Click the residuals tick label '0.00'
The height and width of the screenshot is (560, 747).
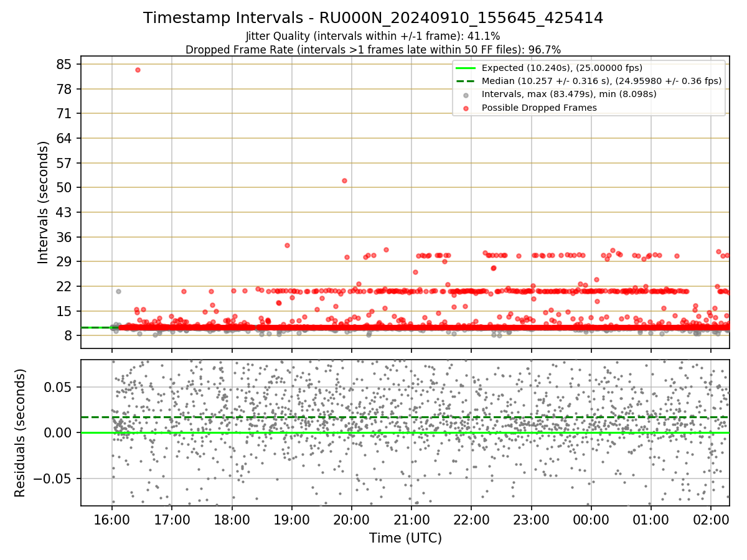(x=58, y=432)
